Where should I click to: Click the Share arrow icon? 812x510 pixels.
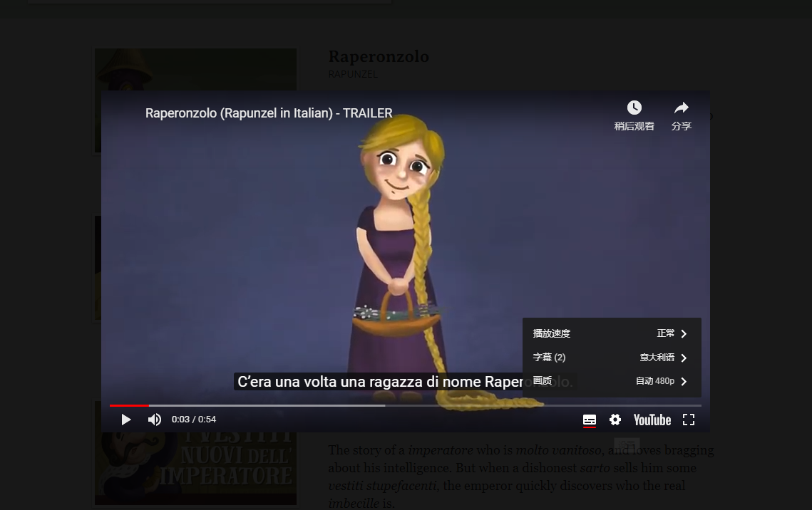pyautogui.click(x=681, y=108)
